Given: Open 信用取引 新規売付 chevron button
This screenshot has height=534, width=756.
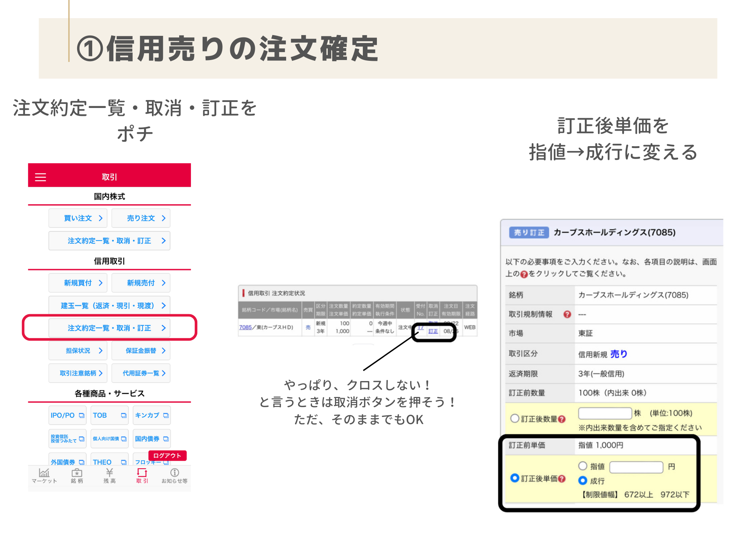Looking at the screenshot, I should coord(141,283).
